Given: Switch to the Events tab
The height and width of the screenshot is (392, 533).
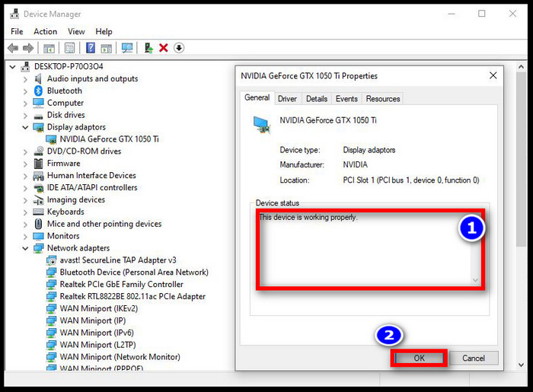Looking at the screenshot, I should pyautogui.click(x=346, y=99).
